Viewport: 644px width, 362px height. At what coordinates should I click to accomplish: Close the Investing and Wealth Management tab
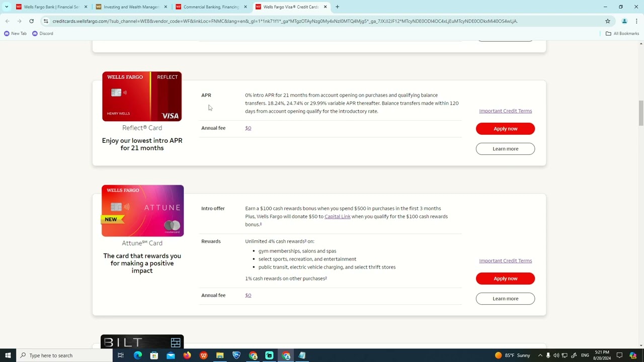point(166,7)
